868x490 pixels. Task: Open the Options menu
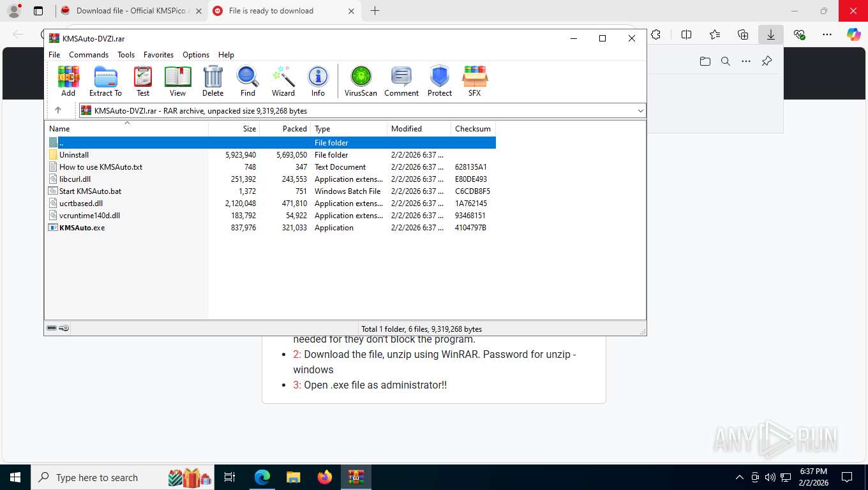pos(196,55)
